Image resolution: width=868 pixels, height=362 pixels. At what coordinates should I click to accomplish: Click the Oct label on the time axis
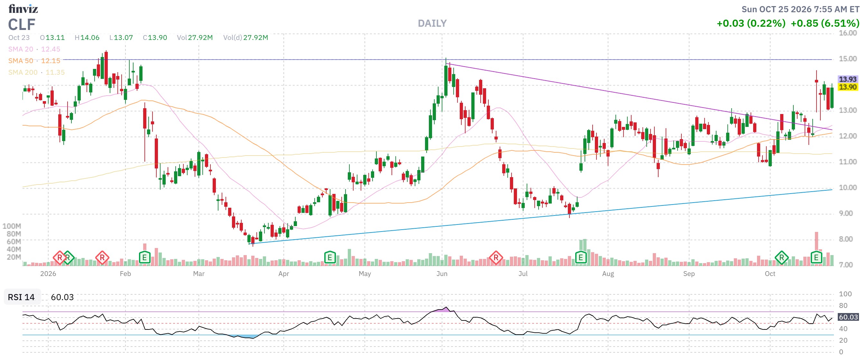[x=770, y=274]
